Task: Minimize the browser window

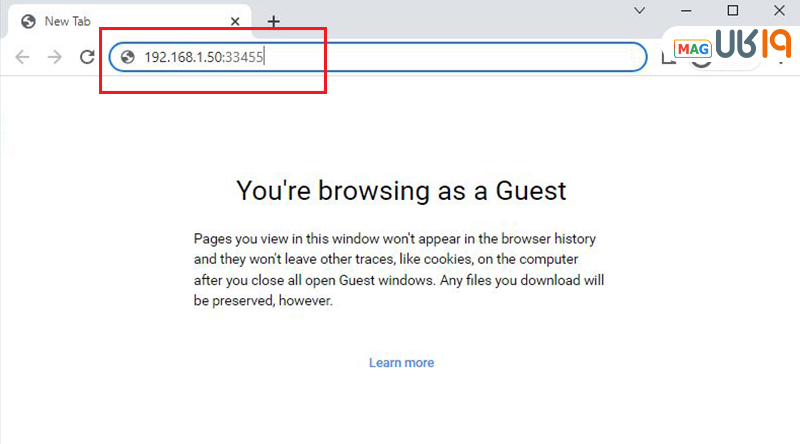Action: tap(688, 10)
